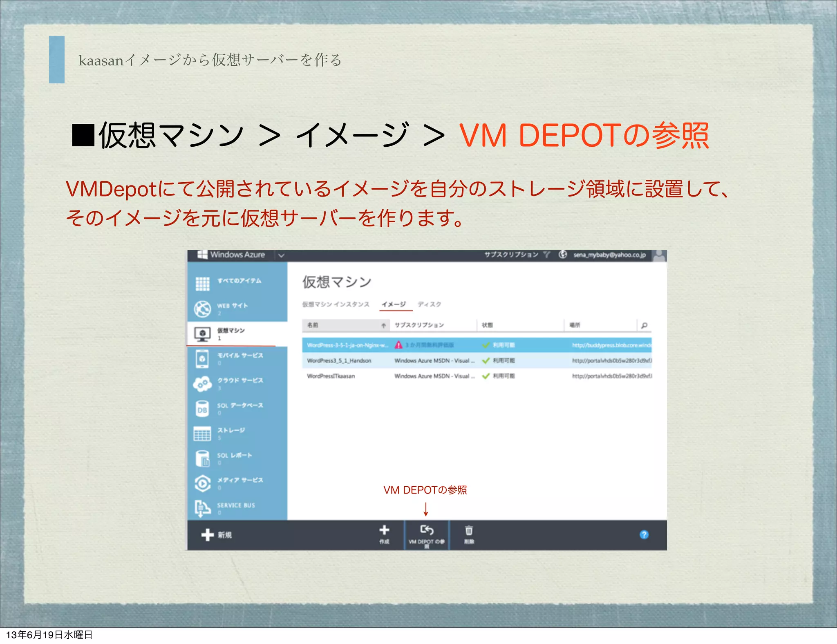Open SERVICE BUS sidebar icon
This screenshot has height=644, width=837.
[202, 509]
